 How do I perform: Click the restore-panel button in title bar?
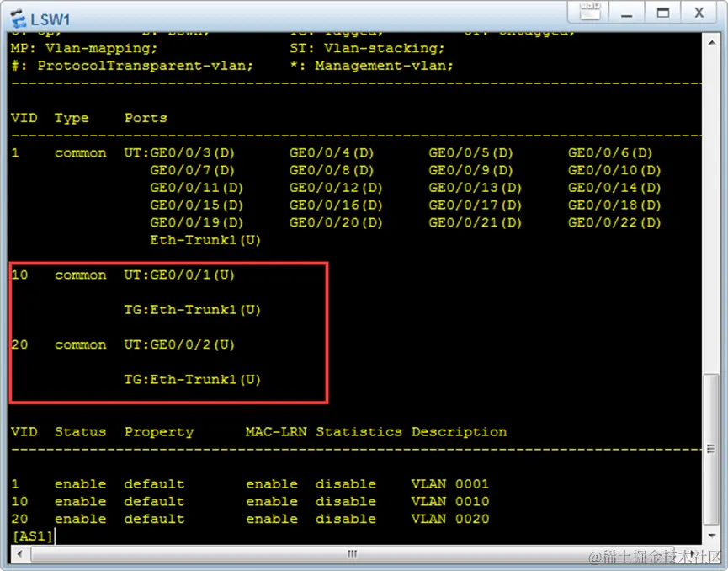(x=590, y=12)
